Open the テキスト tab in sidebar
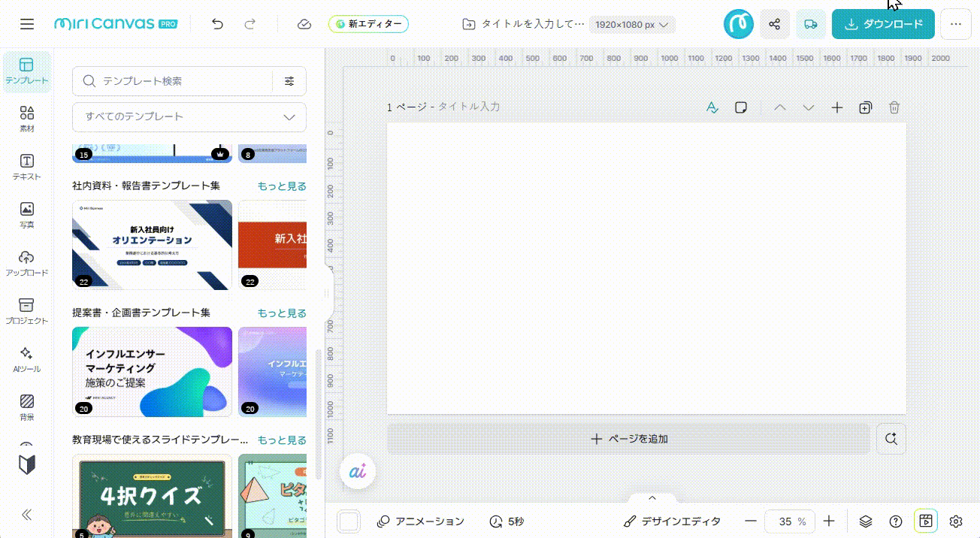 pyautogui.click(x=27, y=167)
